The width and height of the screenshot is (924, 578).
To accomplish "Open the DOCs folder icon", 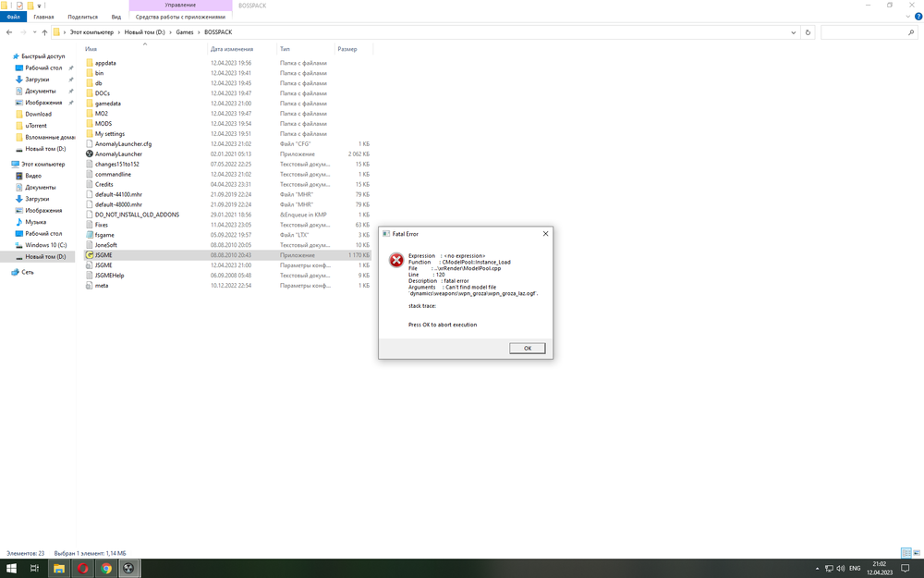I will click(90, 93).
